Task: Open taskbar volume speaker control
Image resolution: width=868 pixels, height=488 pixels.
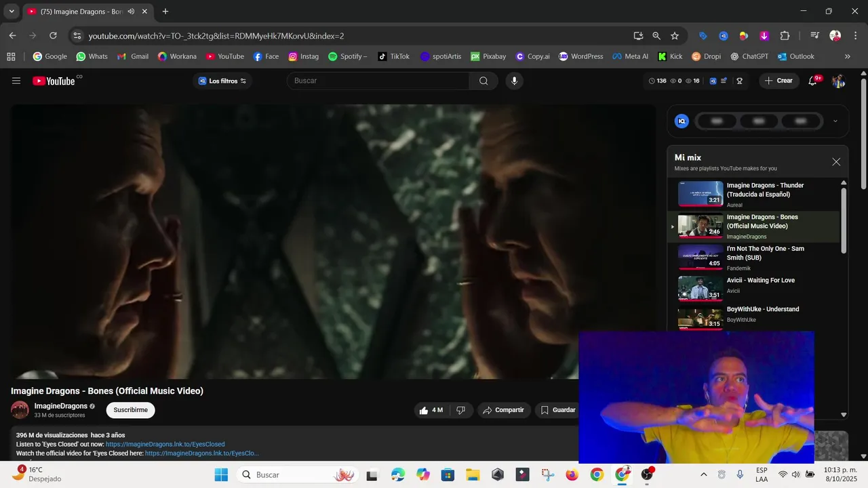Action: [795, 474]
